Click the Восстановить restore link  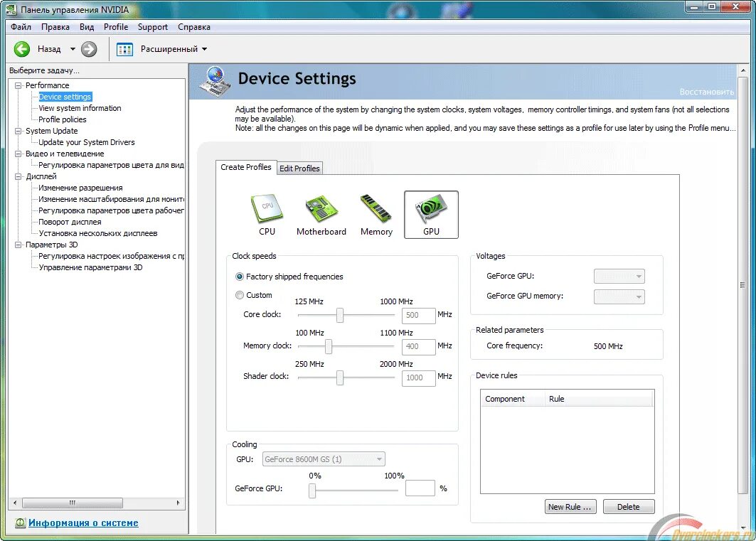coord(706,92)
